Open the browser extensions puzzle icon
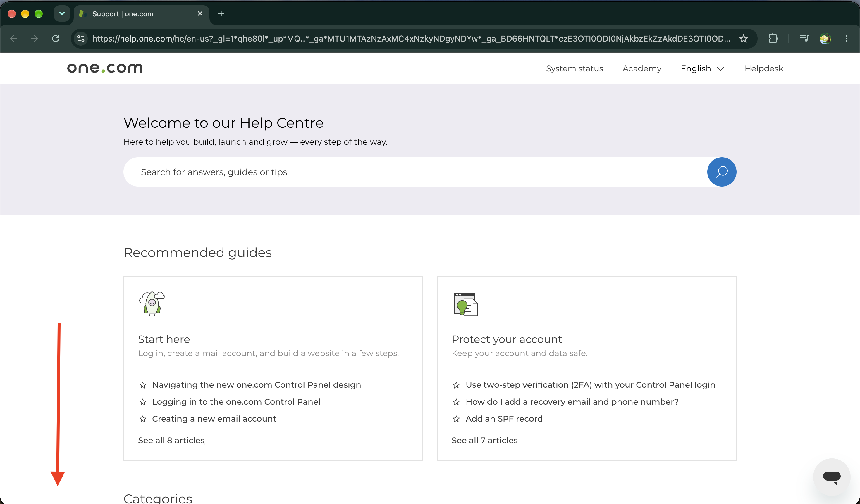The height and width of the screenshot is (504, 860). tap(773, 39)
